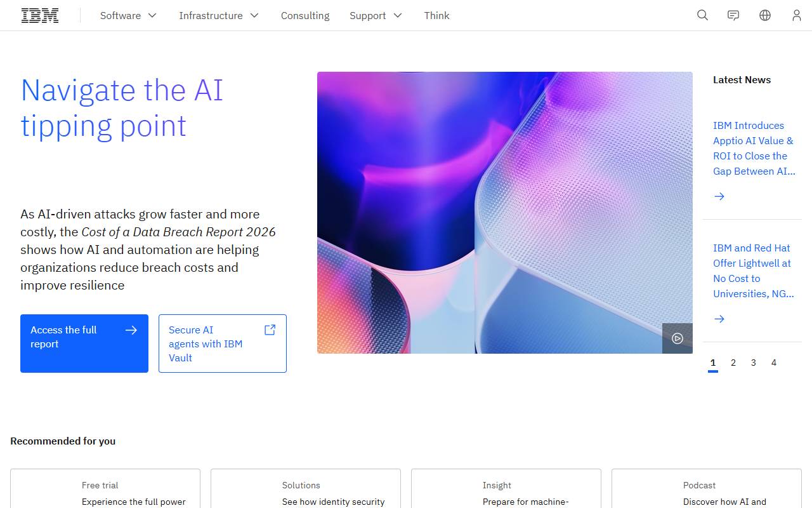Play the hero image video

[x=678, y=338]
